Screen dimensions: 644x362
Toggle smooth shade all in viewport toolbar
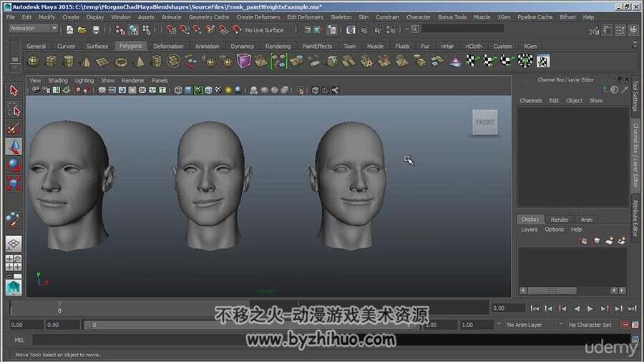(x=188, y=90)
